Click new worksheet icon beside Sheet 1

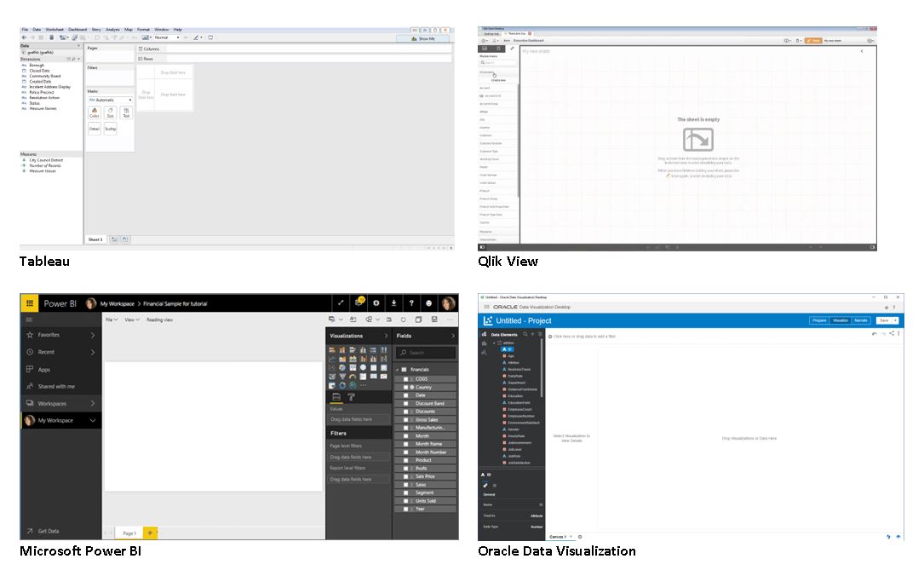[x=114, y=239]
